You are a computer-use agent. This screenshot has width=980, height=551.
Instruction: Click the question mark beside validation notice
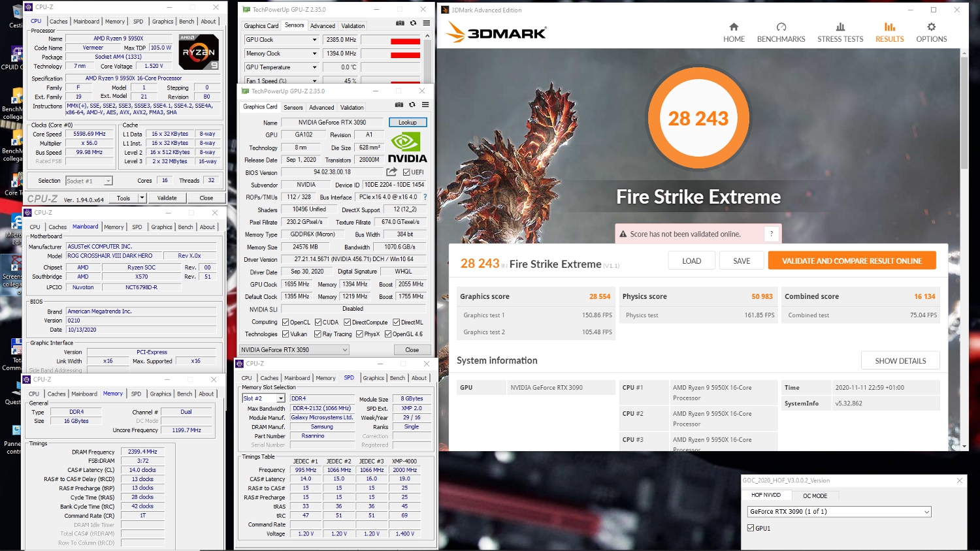(772, 234)
